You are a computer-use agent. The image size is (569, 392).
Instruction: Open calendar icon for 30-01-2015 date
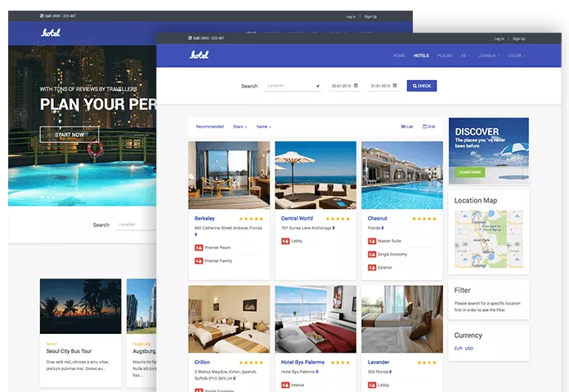point(356,86)
